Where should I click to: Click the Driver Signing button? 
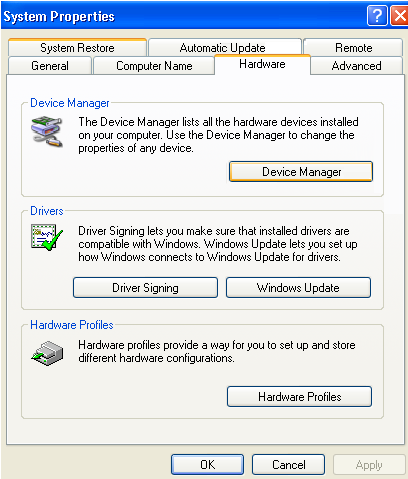(x=145, y=287)
